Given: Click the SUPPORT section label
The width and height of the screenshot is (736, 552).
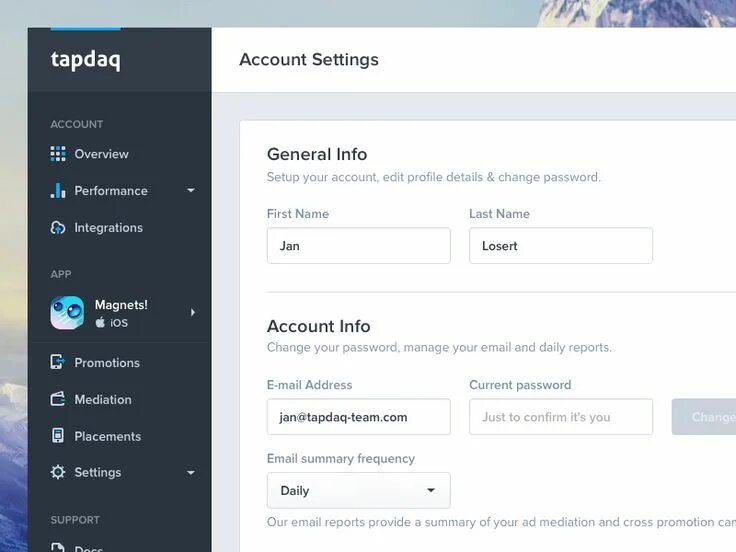Looking at the screenshot, I should click(75, 520).
